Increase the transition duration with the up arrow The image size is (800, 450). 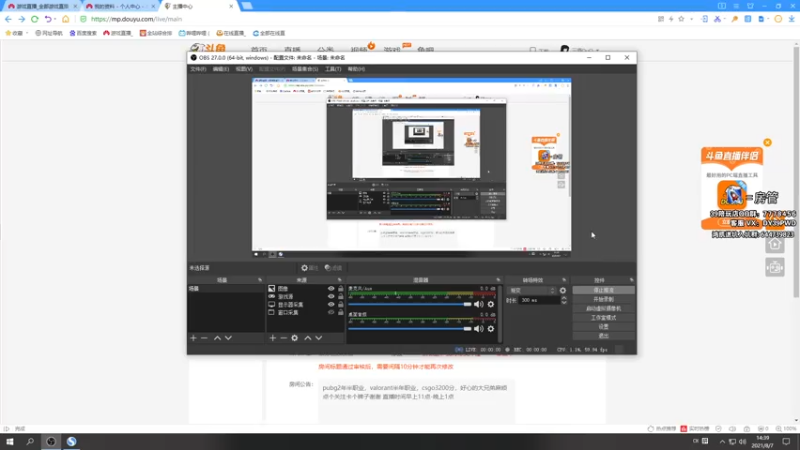tap(564, 298)
